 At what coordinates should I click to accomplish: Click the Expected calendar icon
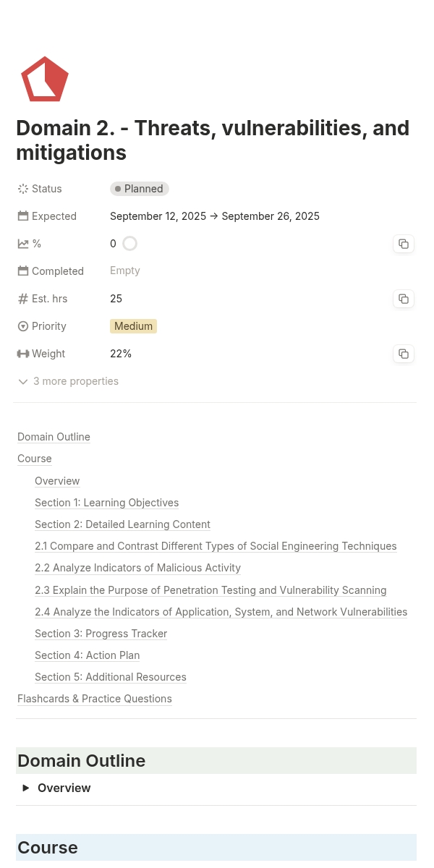tap(23, 216)
